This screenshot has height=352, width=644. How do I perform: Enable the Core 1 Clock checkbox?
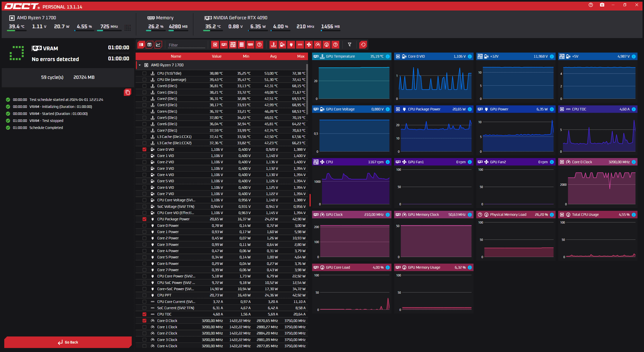pyautogui.click(x=144, y=327)
